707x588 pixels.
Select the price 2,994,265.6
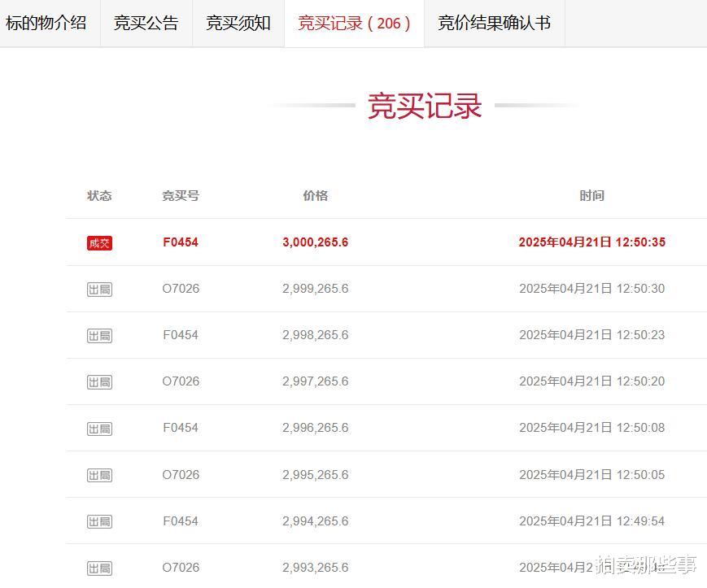[315, 520]
